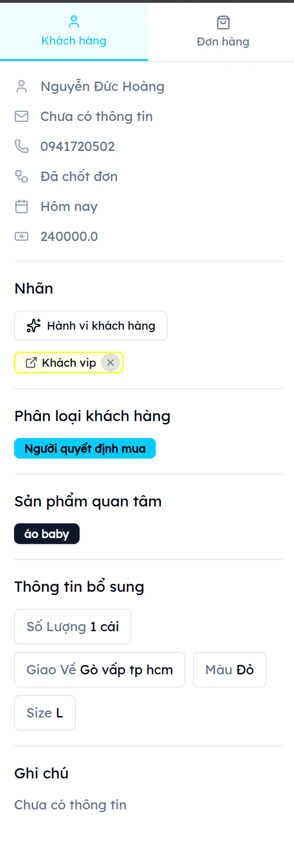Click the sparkle icon in Hành vi khách hàng

click(33, 325)
